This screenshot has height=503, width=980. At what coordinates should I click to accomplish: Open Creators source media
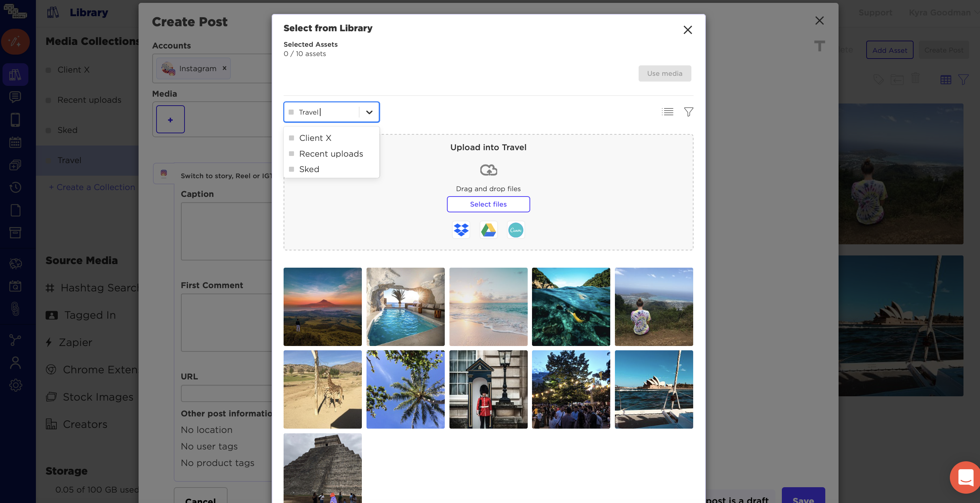click(76, 424)
